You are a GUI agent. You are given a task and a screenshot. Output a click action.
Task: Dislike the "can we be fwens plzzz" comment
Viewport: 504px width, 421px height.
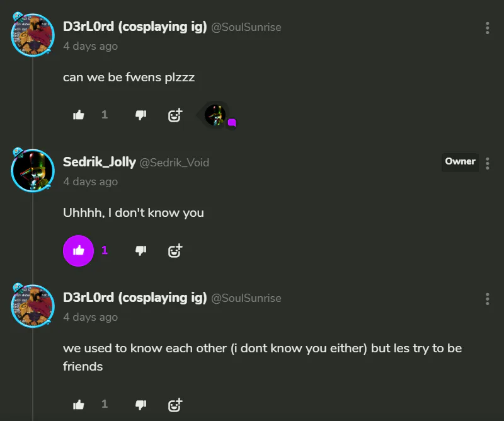(x=141, y=115)
